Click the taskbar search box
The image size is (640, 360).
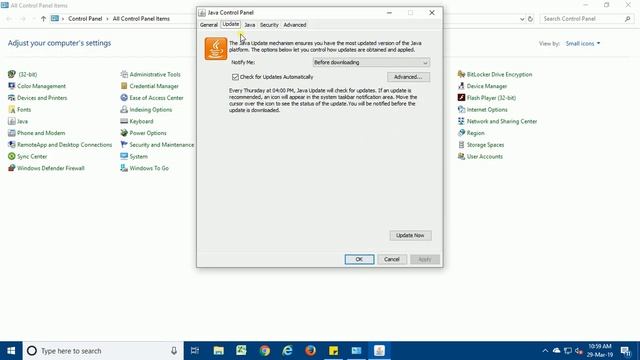[x=103, y=351]
